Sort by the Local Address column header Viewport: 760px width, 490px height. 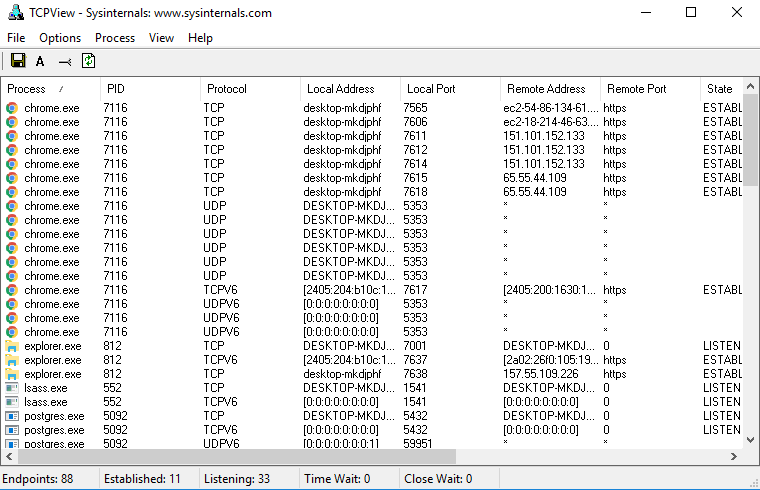click(x=350, y=89)
